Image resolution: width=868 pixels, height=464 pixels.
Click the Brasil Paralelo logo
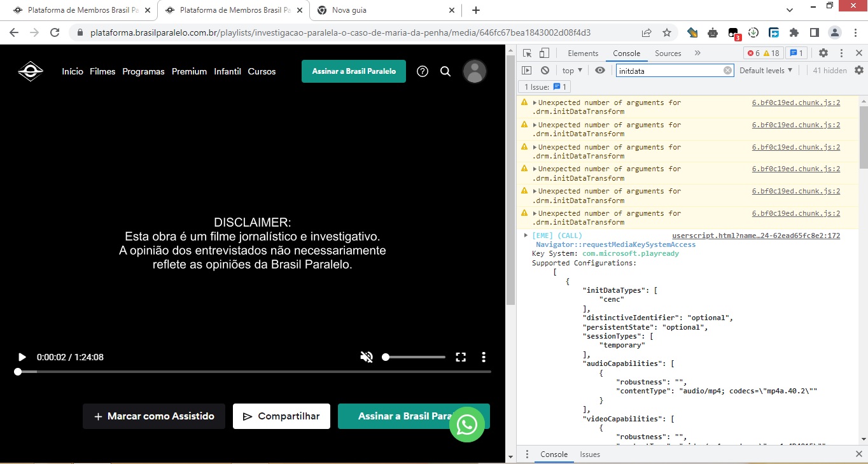click(31, 71)
